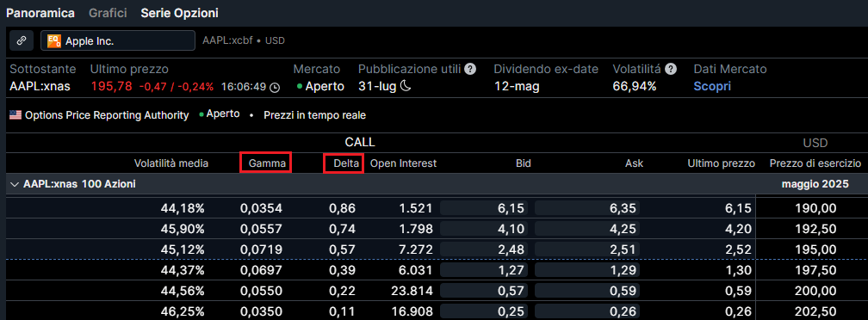This screenshot has width=868, height=320.
Task: Click Bid 0,57 for strike 200,00
Action: 484,291
